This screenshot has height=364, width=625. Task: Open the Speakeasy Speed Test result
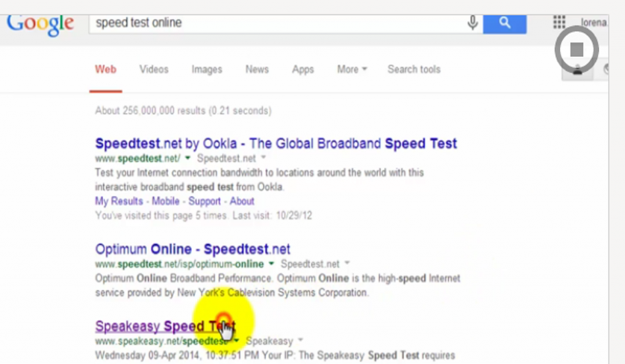coord(165,327)
